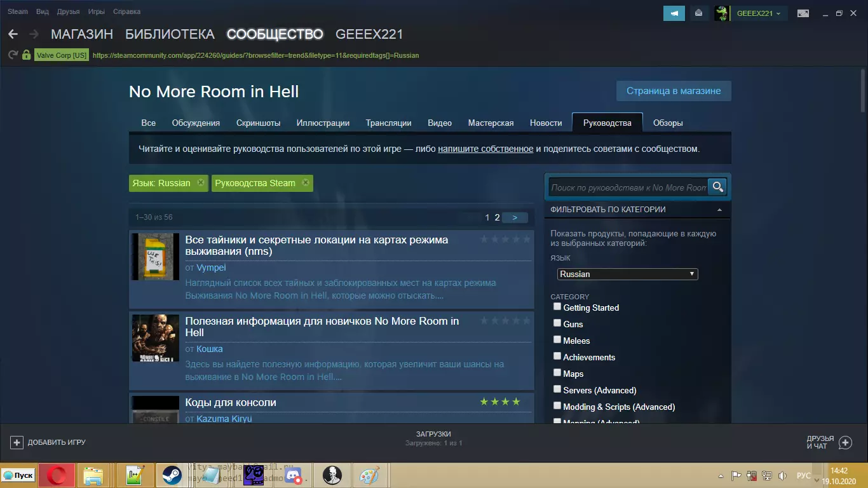Click the search magnifier button for guides
The image size is (868, 488).
pos(717,187)
